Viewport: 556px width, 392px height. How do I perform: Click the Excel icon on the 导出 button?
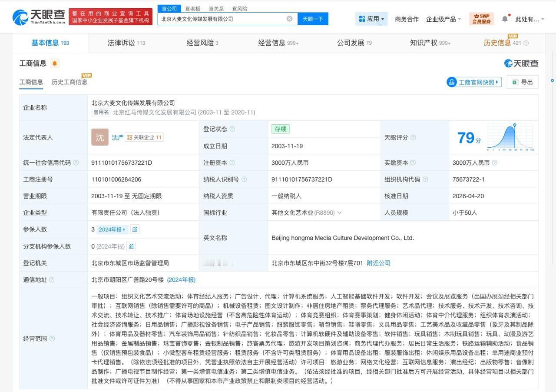coord(515,82)
